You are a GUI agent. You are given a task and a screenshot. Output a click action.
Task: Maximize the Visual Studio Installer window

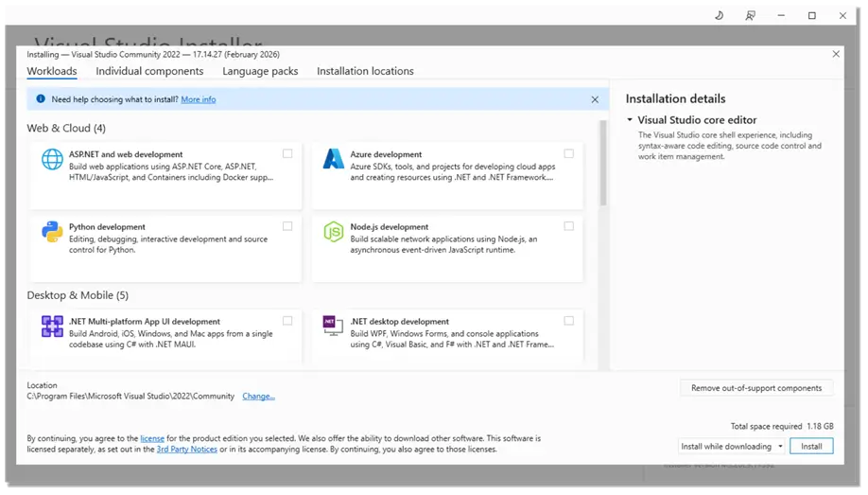[x=812, y=15]
